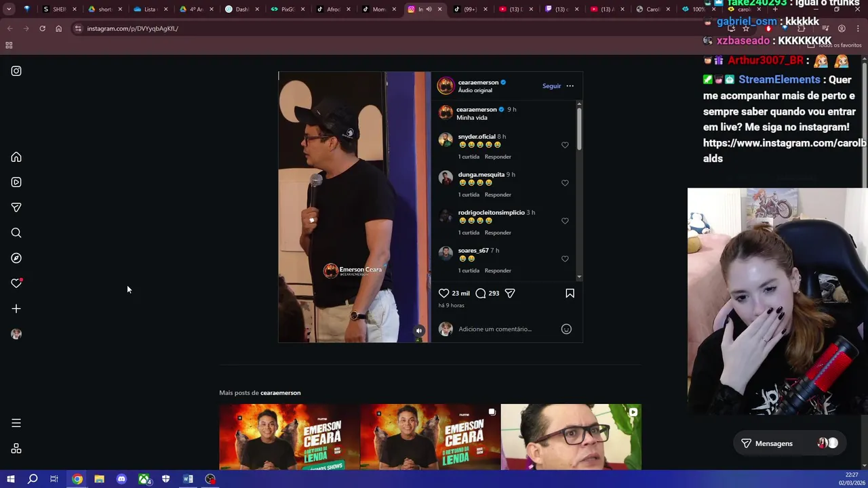Open Explore compass icon in sidebar

coord(16,258)
